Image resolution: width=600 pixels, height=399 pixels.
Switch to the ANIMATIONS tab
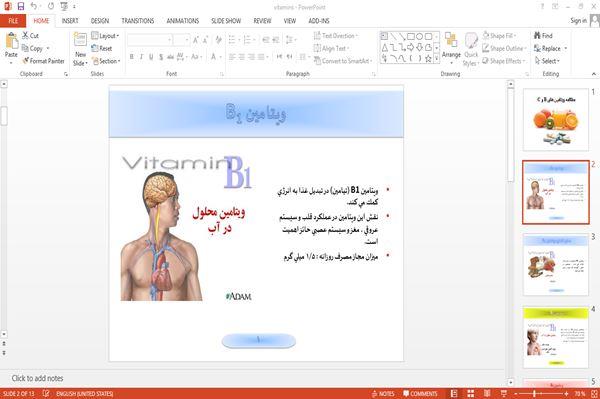pyautogui.click(x=183, y=21)
